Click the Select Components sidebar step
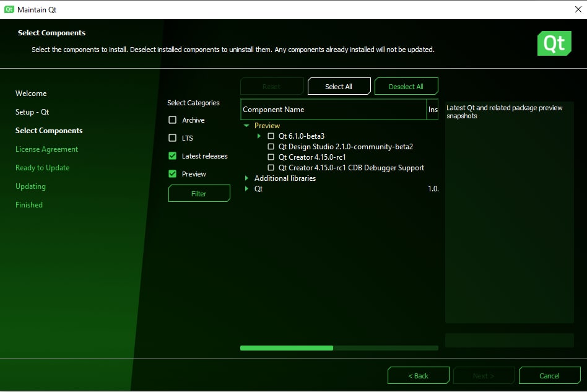 click(49, 130)
